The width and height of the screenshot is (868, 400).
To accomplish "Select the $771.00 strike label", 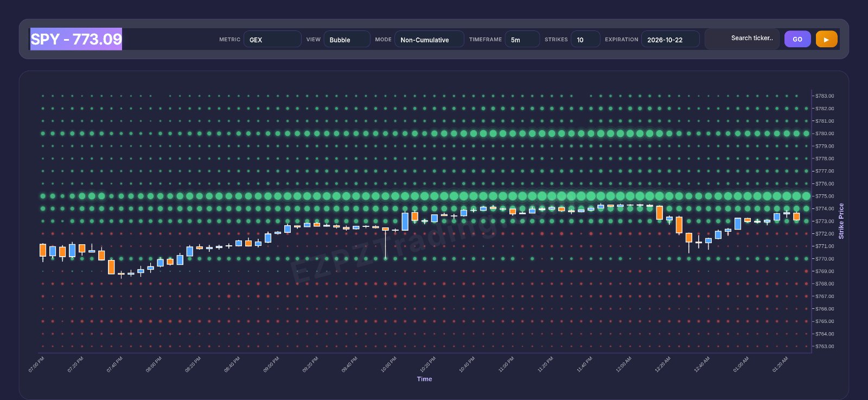I will click(825, 246).
